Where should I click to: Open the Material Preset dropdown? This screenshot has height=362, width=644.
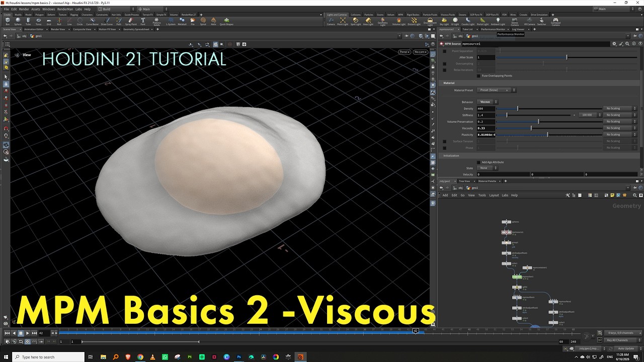(x=496, y=90)
